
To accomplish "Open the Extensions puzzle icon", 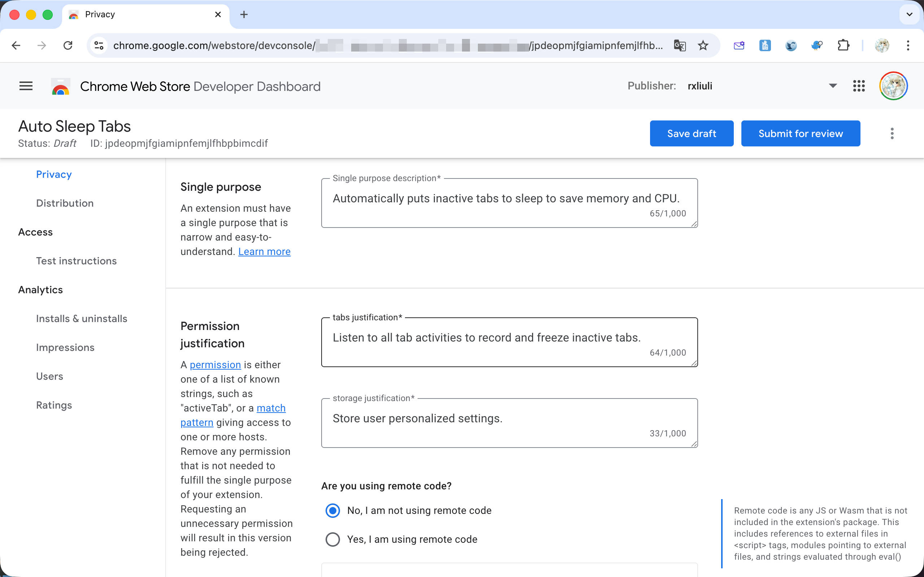I will coord(843,46).
